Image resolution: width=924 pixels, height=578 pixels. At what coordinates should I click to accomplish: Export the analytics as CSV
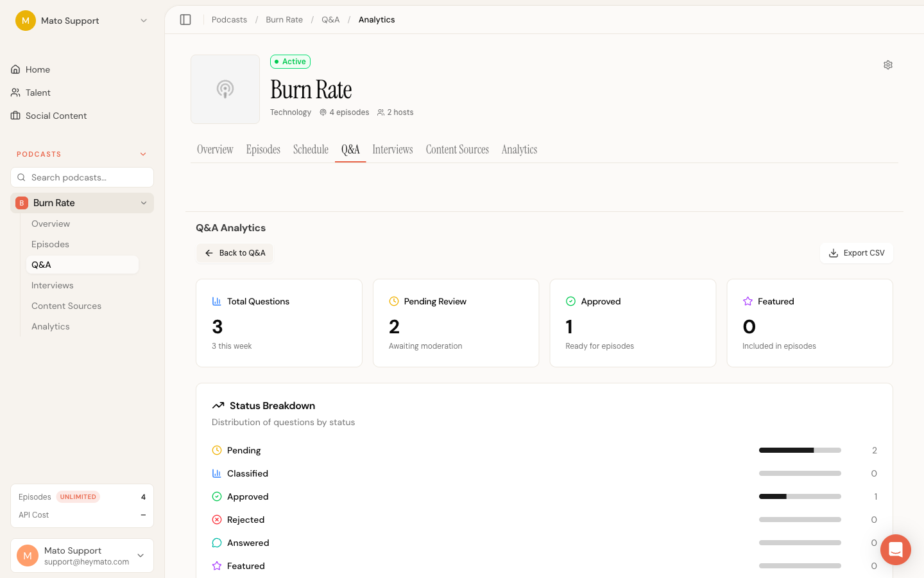[857, 253]
